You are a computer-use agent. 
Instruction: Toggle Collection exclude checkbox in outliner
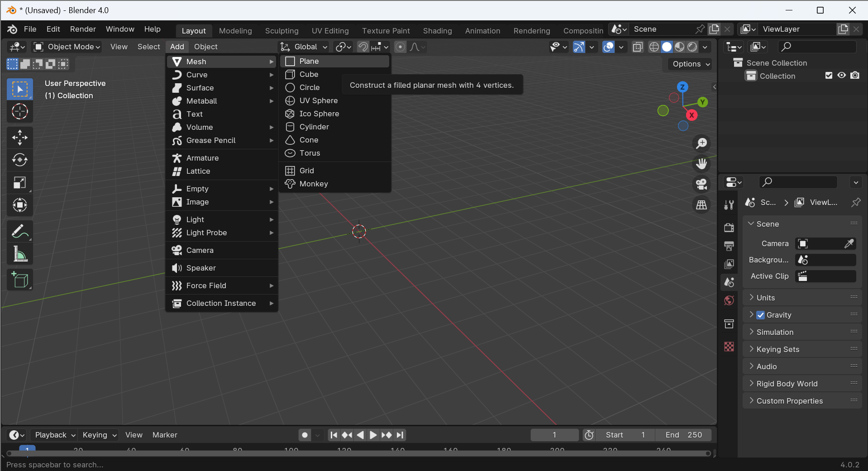(x=829, y=76)
